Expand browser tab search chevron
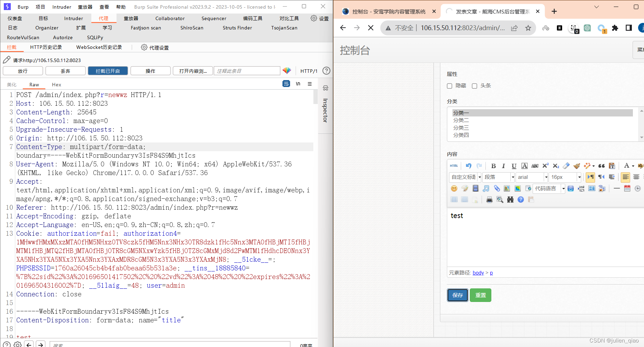The image size is (644, 347). pos(596,7)
